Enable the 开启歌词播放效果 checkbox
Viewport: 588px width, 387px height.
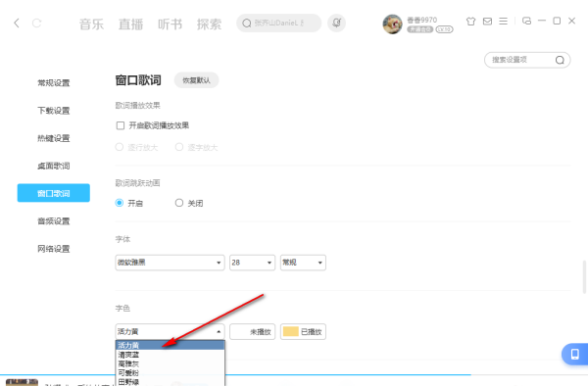(x=121, y=125)
